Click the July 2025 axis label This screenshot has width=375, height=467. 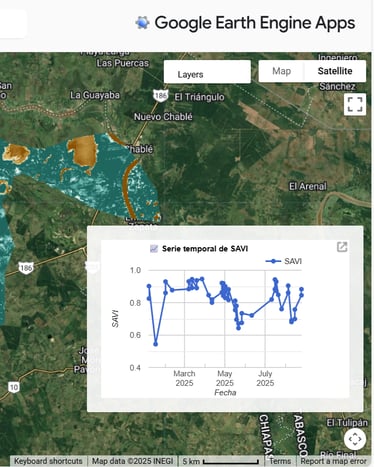265,378
